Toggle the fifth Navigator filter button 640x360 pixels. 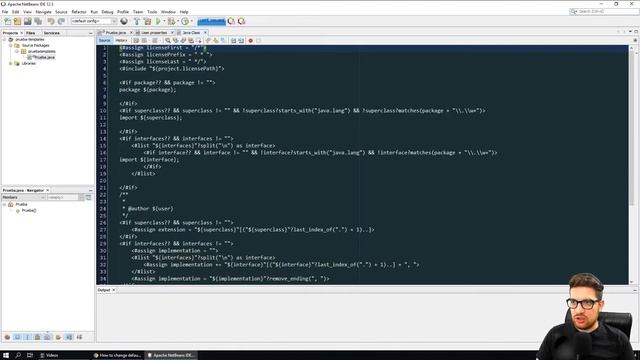point(48,337)
